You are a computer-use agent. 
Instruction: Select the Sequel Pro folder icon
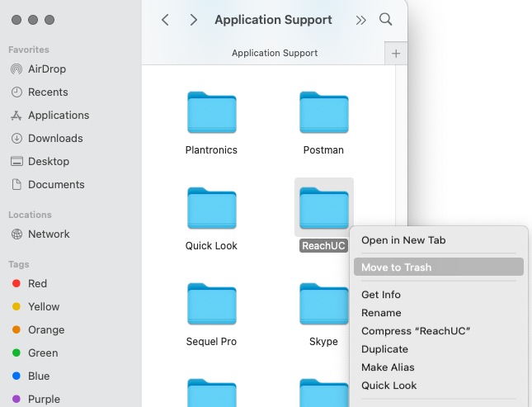click(x=212, y=304)
